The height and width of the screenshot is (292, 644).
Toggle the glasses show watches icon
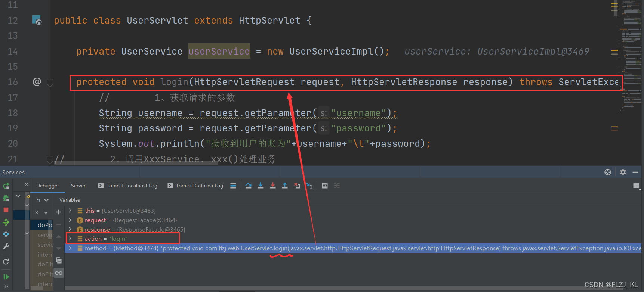click(x=59, y=273)
